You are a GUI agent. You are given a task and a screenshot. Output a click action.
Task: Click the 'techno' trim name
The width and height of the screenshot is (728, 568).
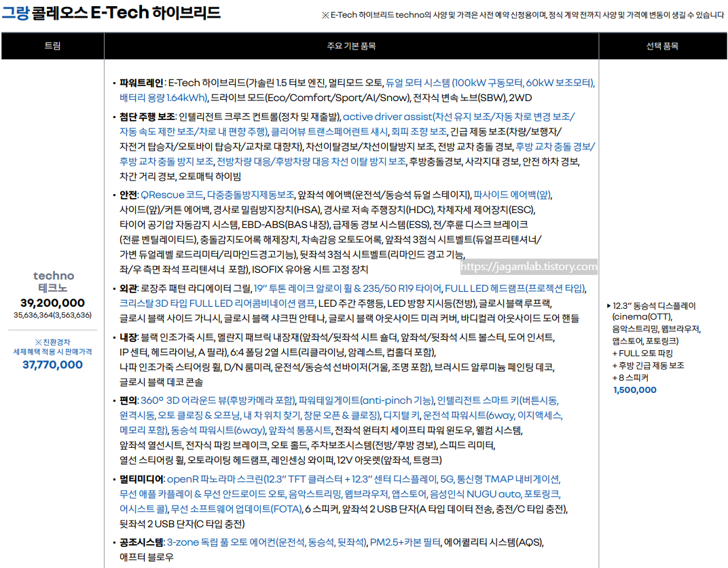(54, 276)
